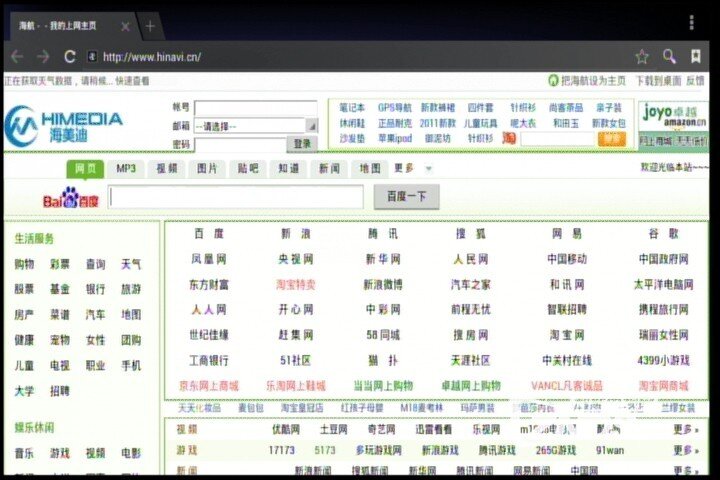The height and width of the screenshot is (480, 720).
Task: Click the HIMEDIA logo
Action: coord(64,125)
